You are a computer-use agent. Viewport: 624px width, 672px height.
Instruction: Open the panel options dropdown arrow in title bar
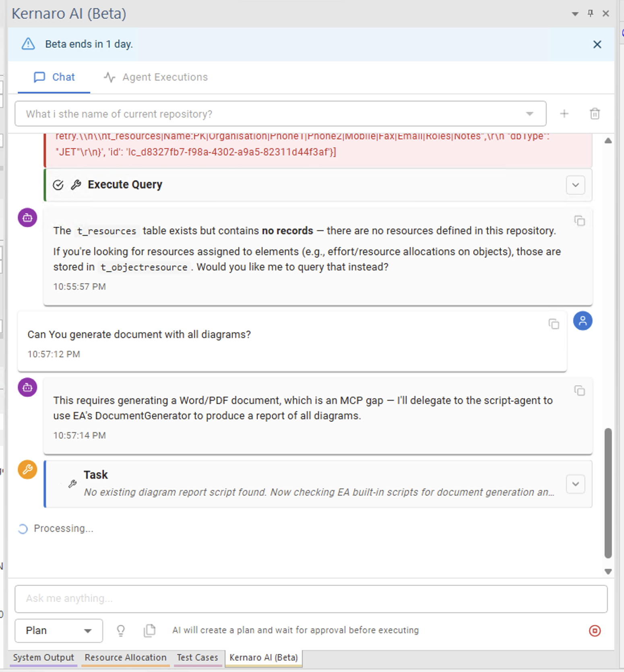pos(575,14)
